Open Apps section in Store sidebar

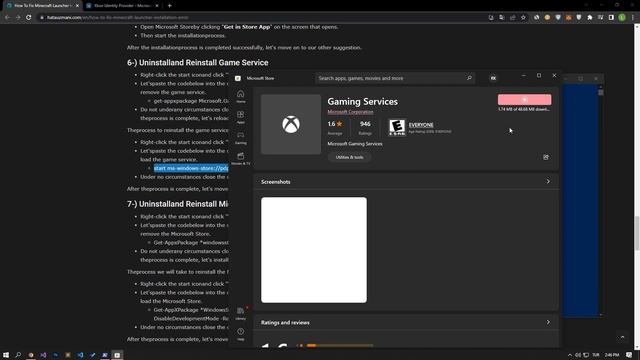[240, 117]
